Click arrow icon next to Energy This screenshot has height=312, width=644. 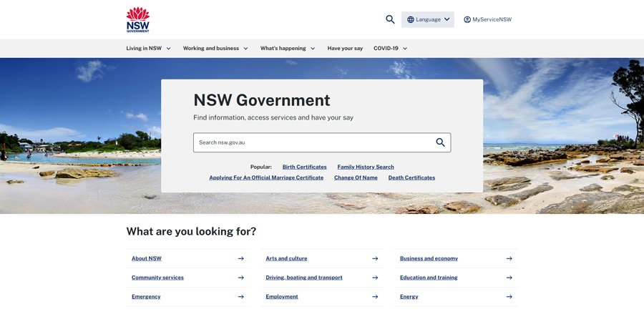(x=509, y=296)
